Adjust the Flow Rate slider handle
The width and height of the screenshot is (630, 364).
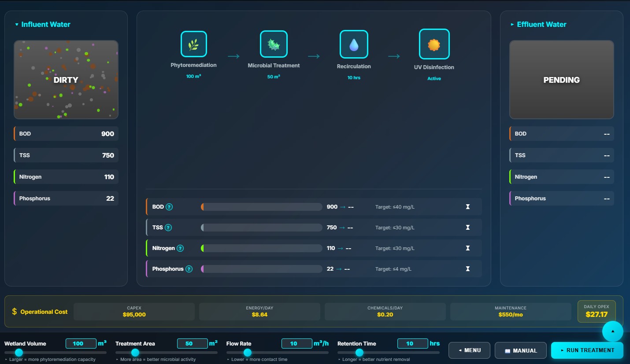pyautogui.click(x=248, y=352)
